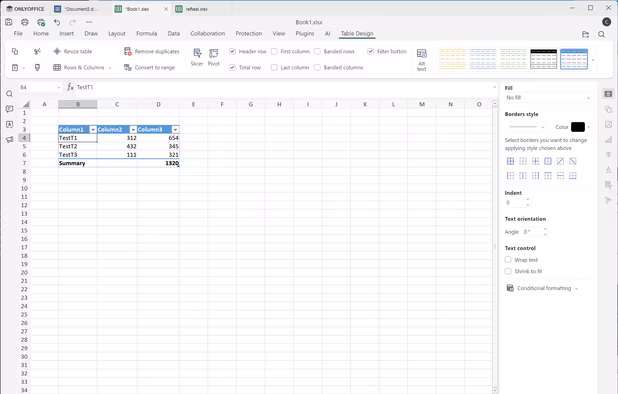618x394 pixels.
Task: Apply all borders in the Borders style panel
Action: (510, 161)
